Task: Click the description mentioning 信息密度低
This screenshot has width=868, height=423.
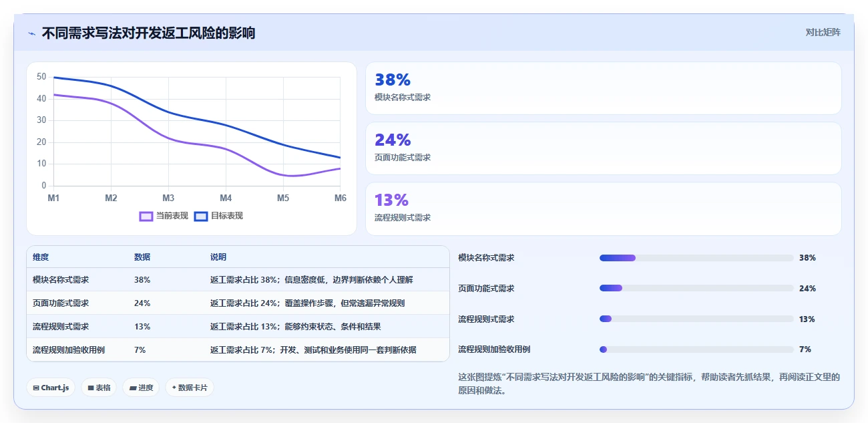Action: click(x=312, y=279)
